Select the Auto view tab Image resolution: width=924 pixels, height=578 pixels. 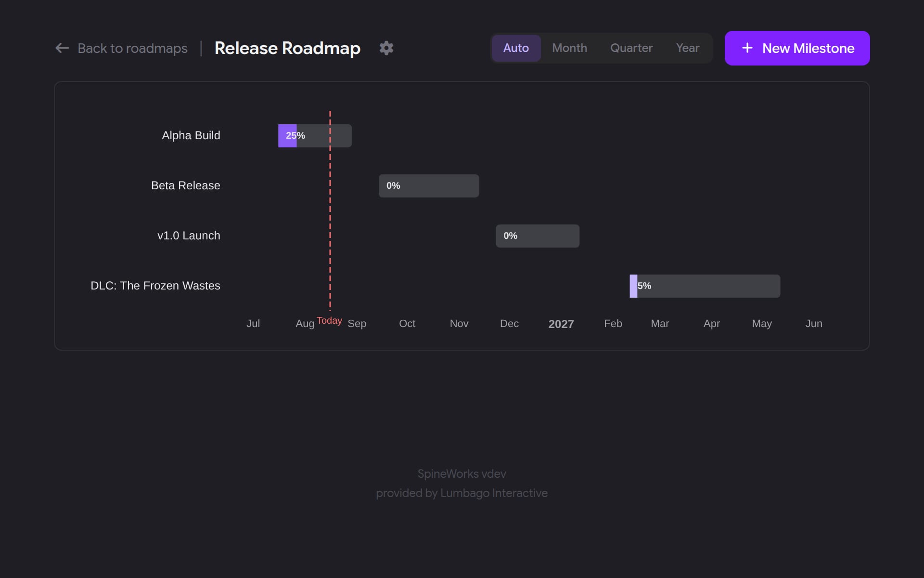click(x=516, y=48)
